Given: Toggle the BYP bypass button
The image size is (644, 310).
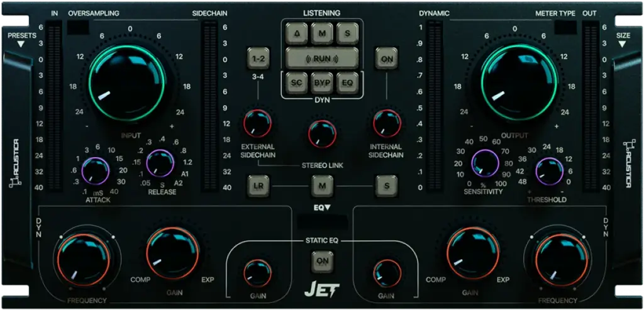Looking at the screenshot, I should [x=322, y=82].
